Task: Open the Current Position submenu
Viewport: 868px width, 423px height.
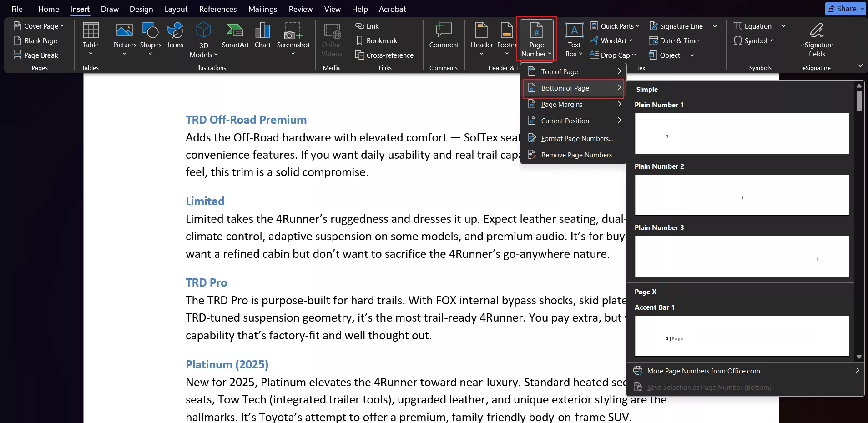Action: [565, 121]
